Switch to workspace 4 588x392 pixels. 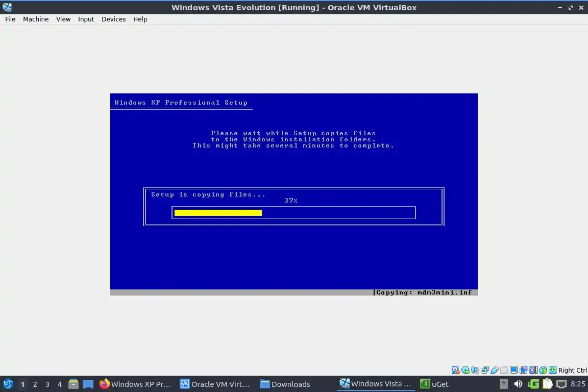[60, 384]
